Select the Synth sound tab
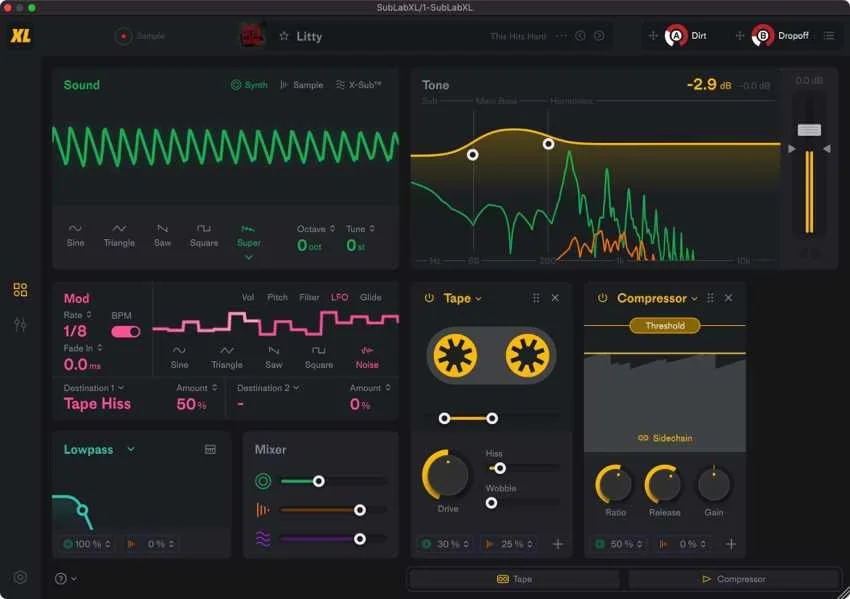This screenshot has width=850, height=599. click(x=249, y=85)
